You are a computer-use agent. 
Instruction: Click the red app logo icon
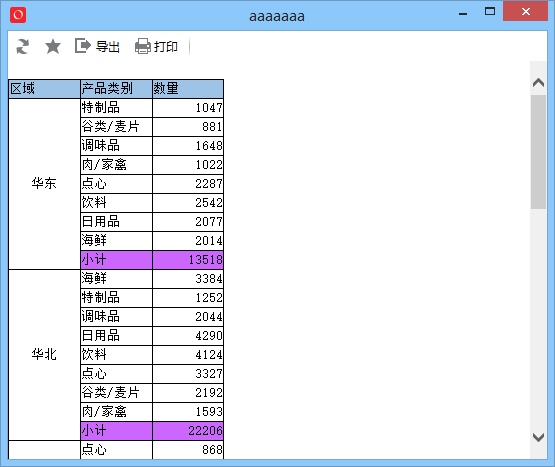coord(18,15)
